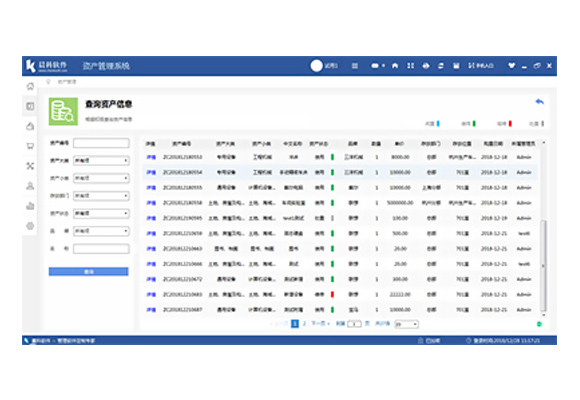Open the gear settings sidebar icon
580x400 pixels.
pyautogui.click(x=30, y=226)
